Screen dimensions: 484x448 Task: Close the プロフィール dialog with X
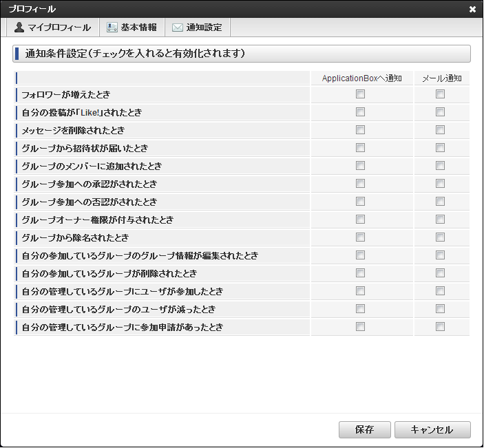click(472, 9)
